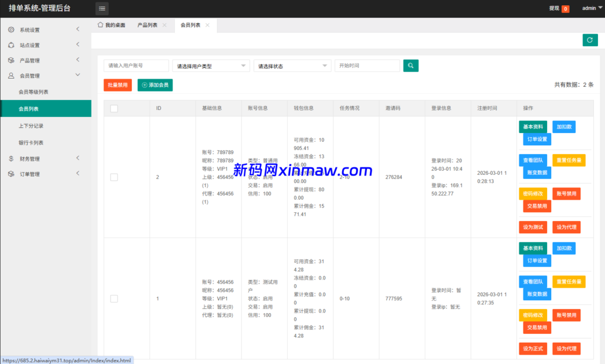This screenshot has height=364, width=605.
Task: Check the row checkbox for member 789789
Action: (x=113, y=177)
